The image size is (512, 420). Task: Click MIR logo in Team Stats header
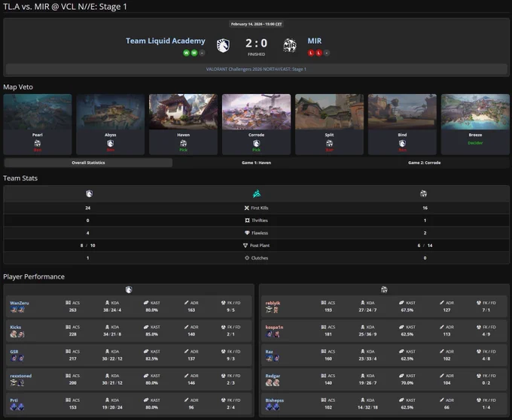pyautogui.click(x=423, y=194)
